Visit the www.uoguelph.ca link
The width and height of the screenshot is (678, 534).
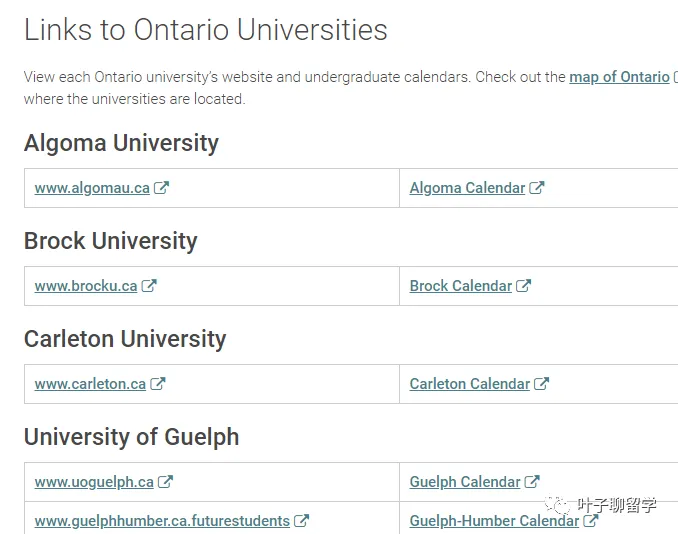(94, 482)
